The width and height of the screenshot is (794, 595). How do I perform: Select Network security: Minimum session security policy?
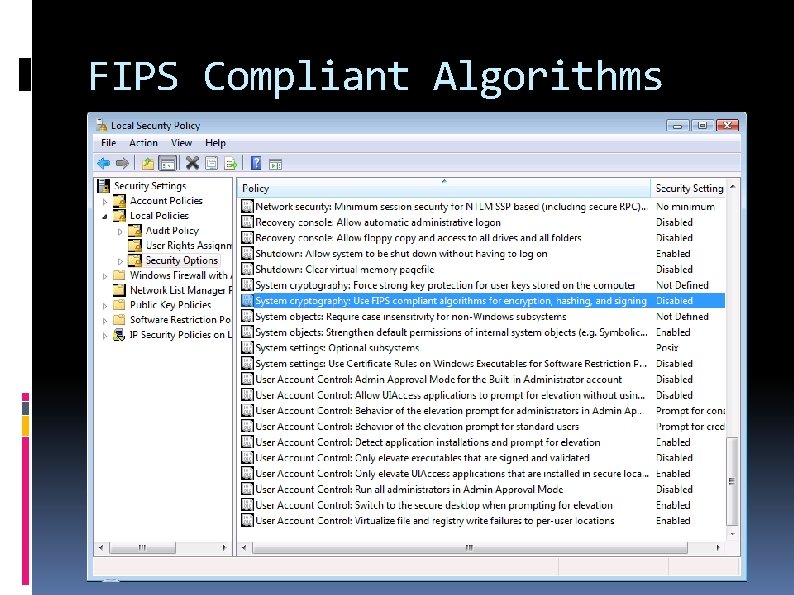(483, 207)
